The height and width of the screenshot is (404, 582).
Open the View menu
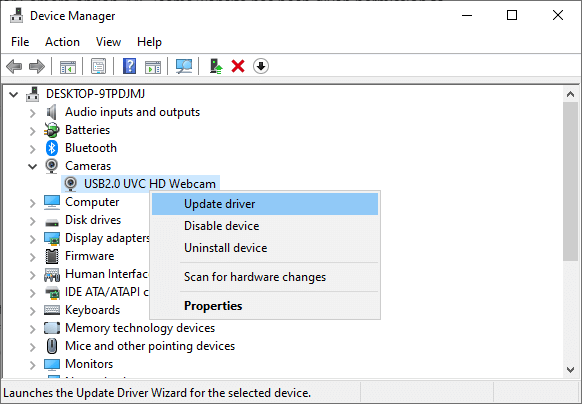pos(108,42)
